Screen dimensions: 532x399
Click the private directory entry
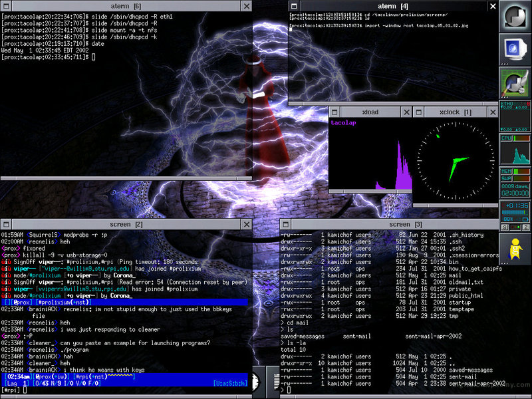point(460,289)
